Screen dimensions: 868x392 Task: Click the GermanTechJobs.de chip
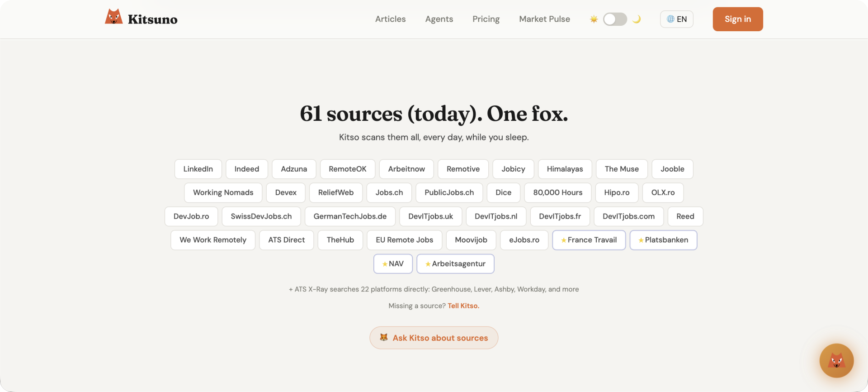point(350,216)
